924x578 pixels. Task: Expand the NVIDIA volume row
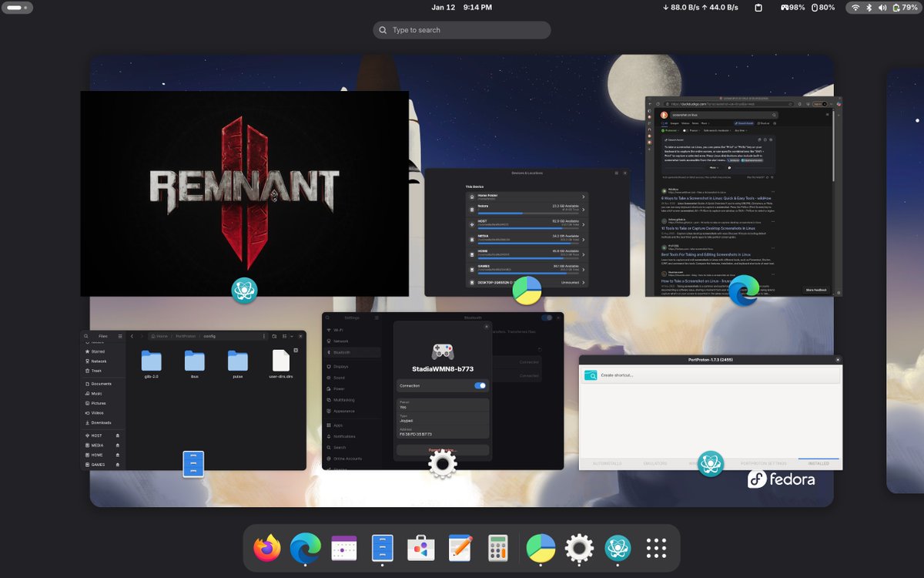[x=527, y=238]
